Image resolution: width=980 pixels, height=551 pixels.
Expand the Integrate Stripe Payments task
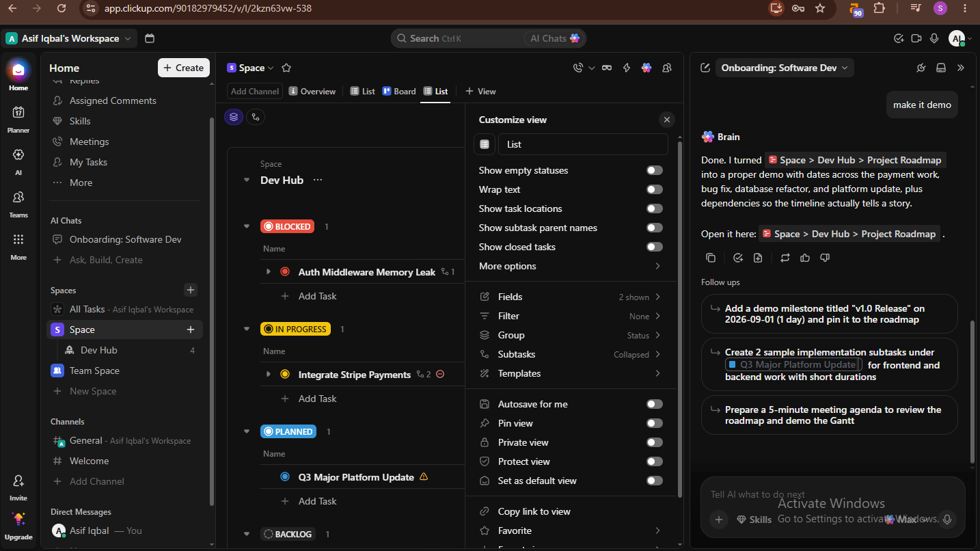coord(269,374)
